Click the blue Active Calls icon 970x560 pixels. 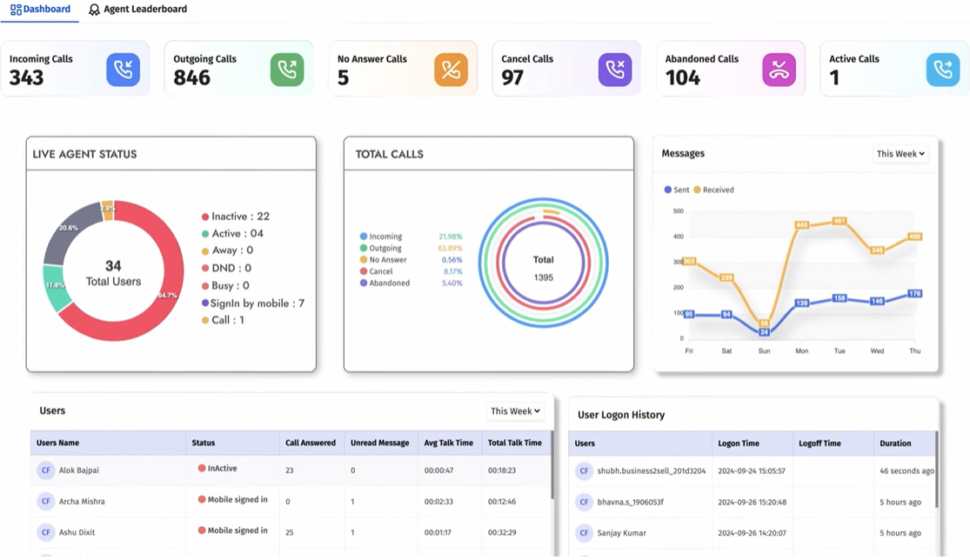click(943, 69)
